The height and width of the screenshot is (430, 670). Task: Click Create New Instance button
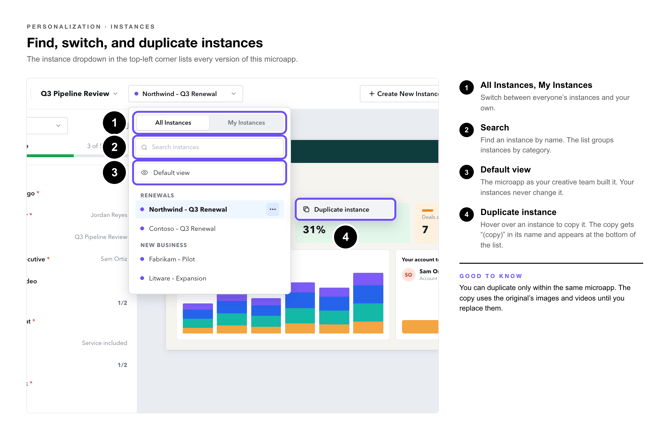click(x=400, y=94)
